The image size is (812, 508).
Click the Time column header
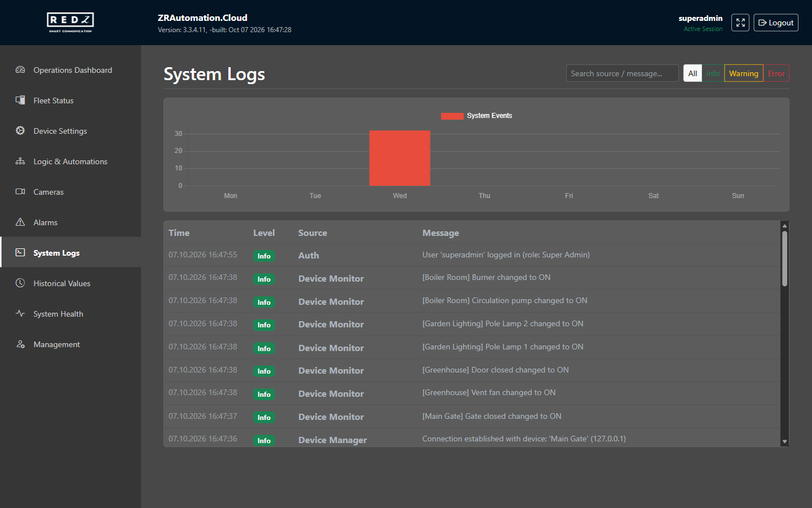pos(179,233)
